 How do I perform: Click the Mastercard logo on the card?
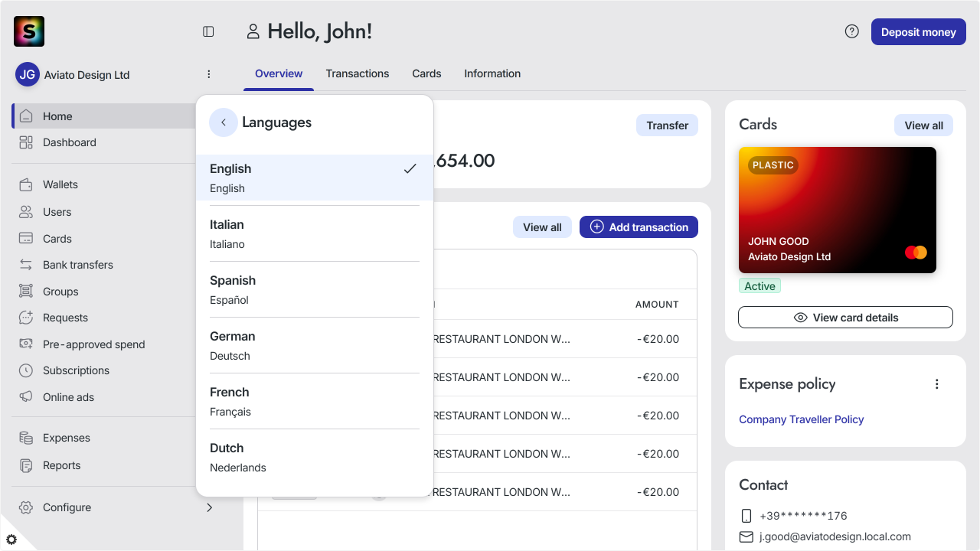916,253
